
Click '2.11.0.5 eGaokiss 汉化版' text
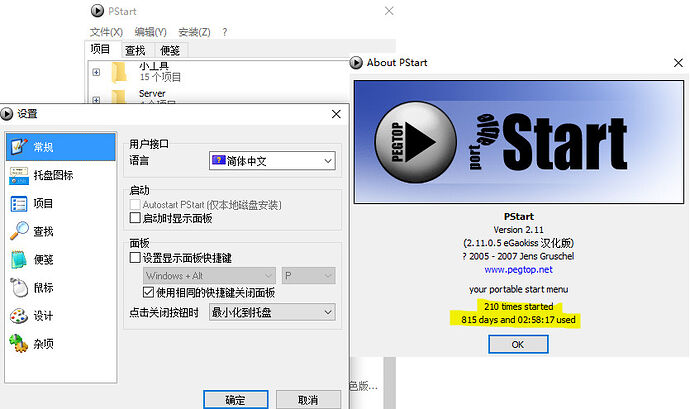point(518,243)
